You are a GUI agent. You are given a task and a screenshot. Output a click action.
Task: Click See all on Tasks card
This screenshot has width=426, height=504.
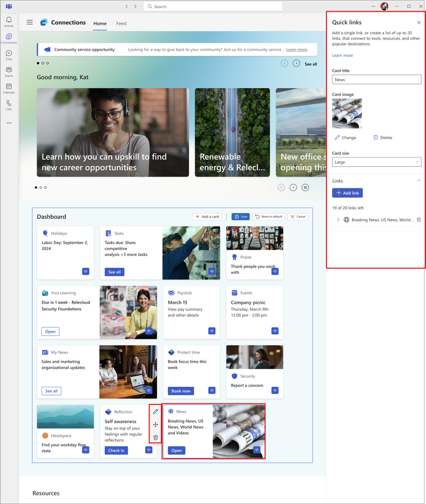(x=114, y=272)
